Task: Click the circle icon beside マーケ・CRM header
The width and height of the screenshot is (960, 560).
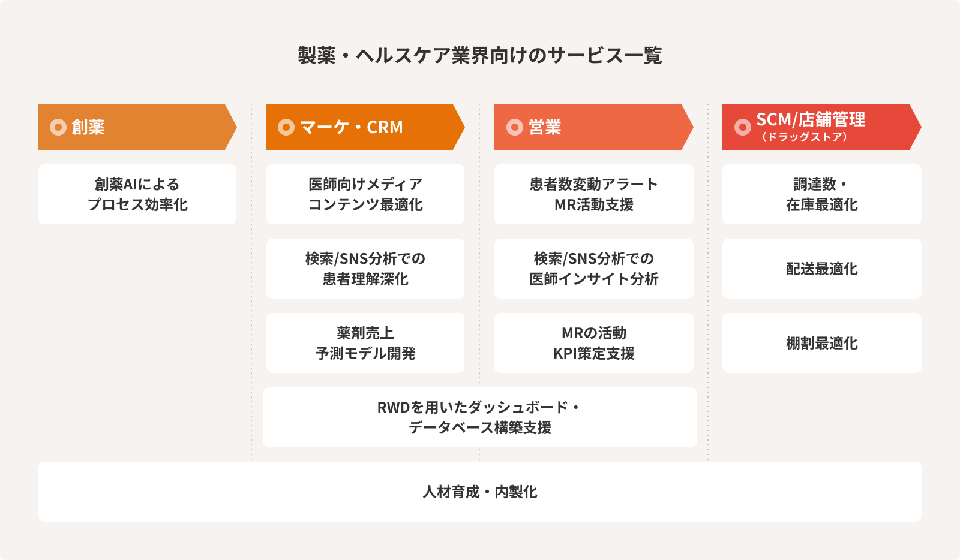Action: pos(286,127)
